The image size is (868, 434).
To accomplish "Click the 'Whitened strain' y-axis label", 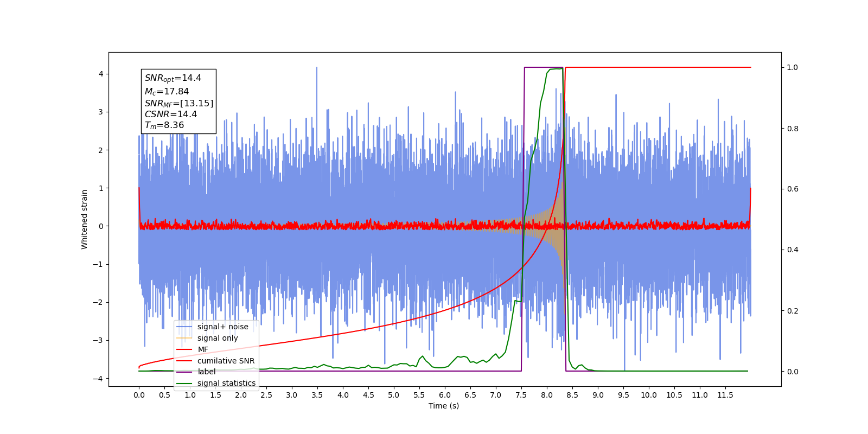I will coord(85,219).
